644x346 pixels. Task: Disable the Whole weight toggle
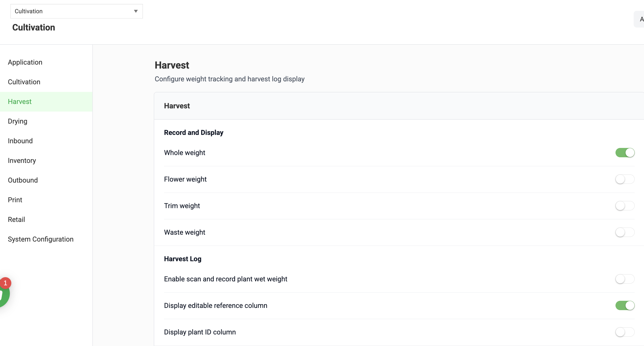pos(625,153)
